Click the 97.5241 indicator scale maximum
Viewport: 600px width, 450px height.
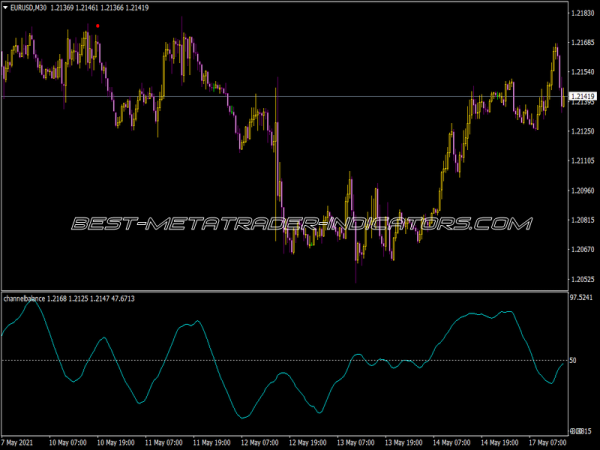(582, 298)
